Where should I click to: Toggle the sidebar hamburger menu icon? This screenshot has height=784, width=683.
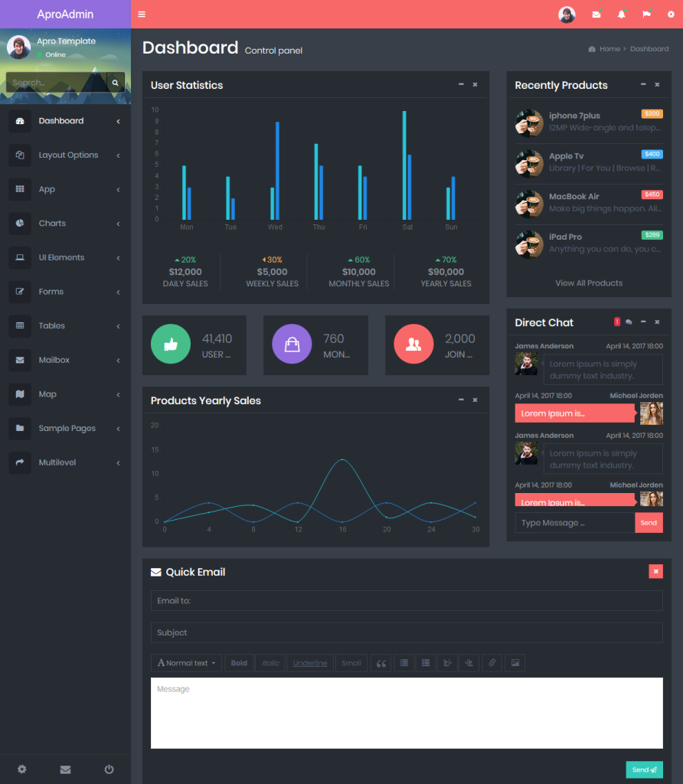pos(142,14)
